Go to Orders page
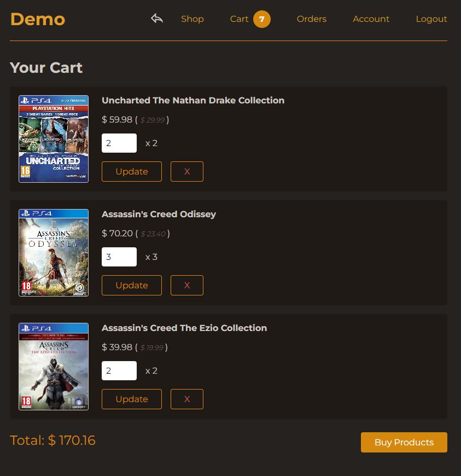The image size is (461, 476). (x=312, y=19)
